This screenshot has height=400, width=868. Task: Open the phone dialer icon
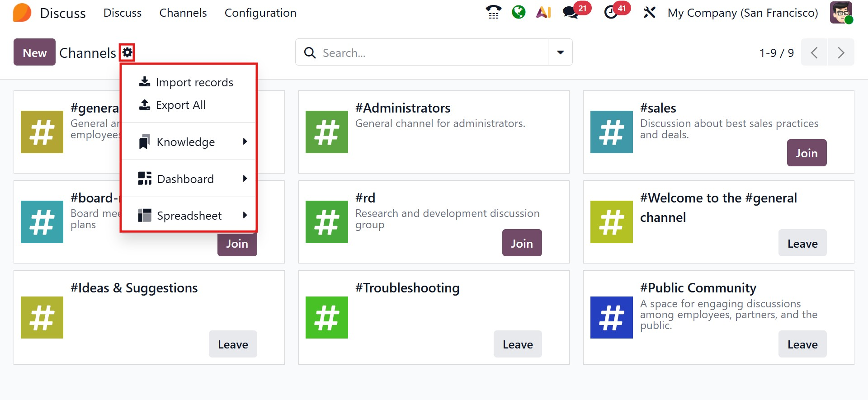pos(493,12)
